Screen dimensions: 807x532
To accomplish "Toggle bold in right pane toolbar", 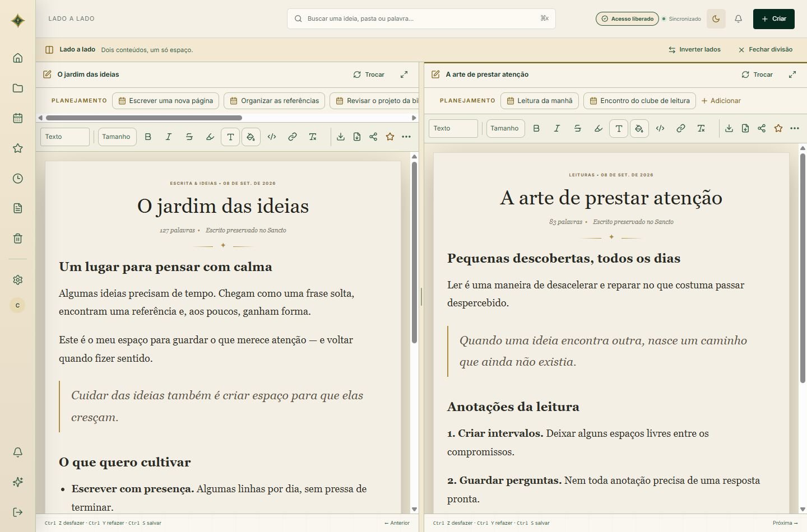I will tap(536, 128).
